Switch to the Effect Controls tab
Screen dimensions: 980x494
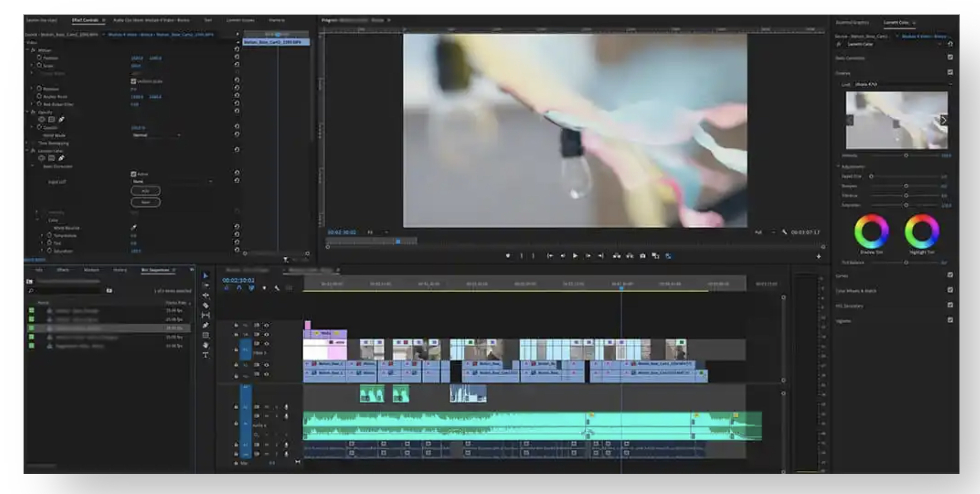pyautogui.click(x=85, y=20)
